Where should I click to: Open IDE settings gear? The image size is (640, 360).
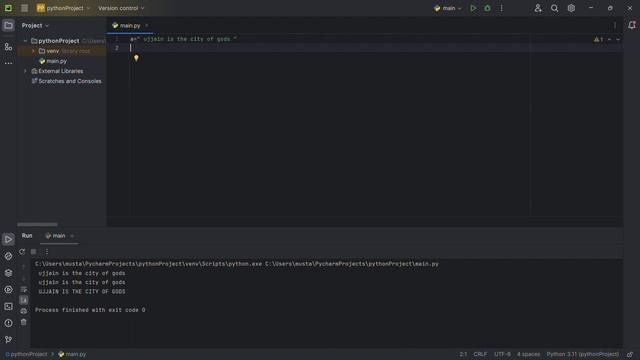(571, 8)
